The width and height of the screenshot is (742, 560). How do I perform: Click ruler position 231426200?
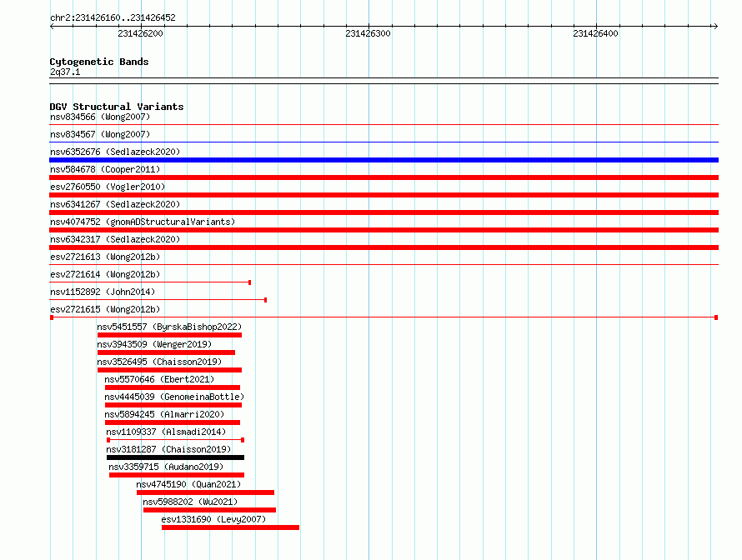(x=141, y=33)
